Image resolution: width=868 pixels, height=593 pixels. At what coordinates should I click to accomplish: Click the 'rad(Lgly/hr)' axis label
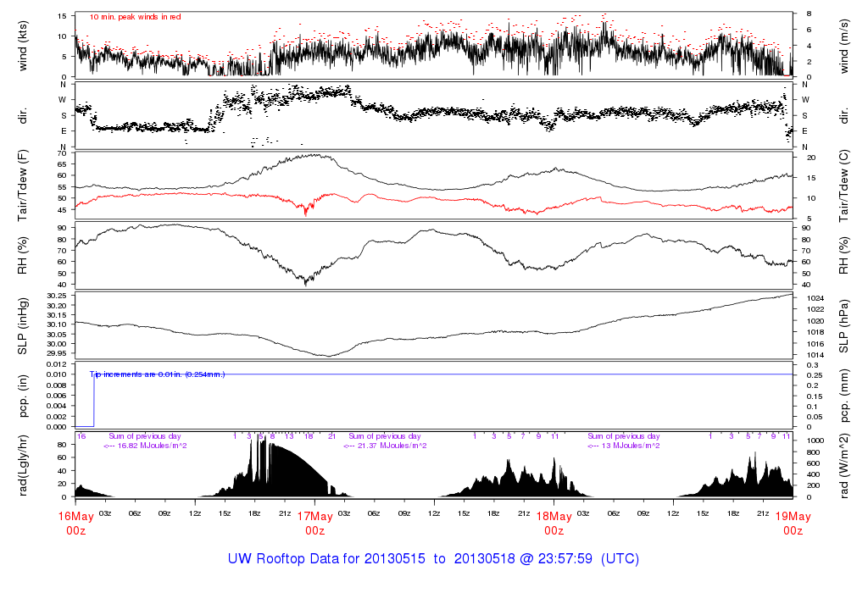coord(23,465)
